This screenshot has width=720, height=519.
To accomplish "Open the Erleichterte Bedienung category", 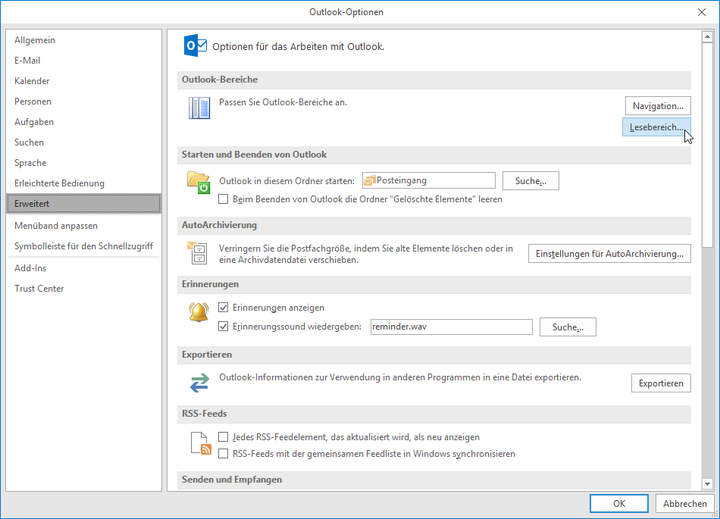I will pyautogui.click(x=84, y=183).
